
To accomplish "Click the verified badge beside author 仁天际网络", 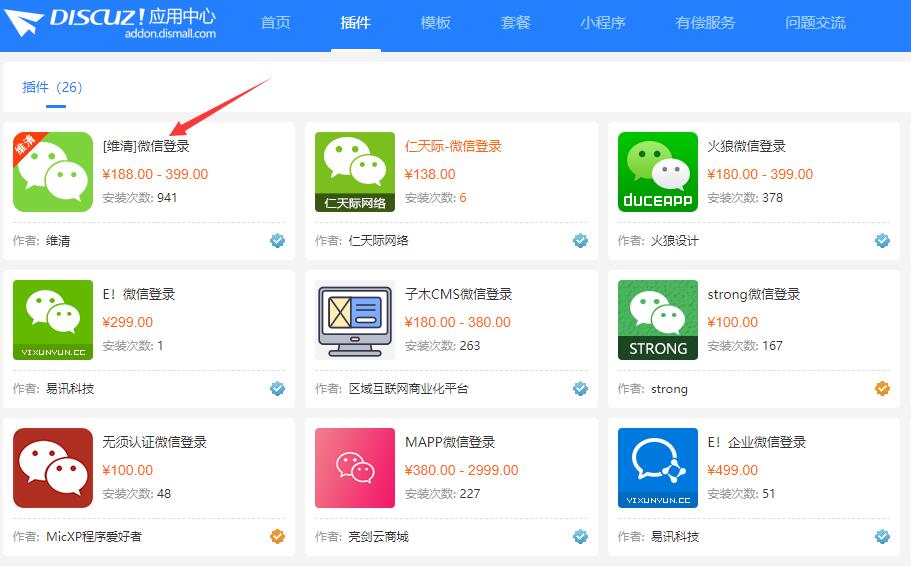I will pyautogui.click(x=580, y=241).
